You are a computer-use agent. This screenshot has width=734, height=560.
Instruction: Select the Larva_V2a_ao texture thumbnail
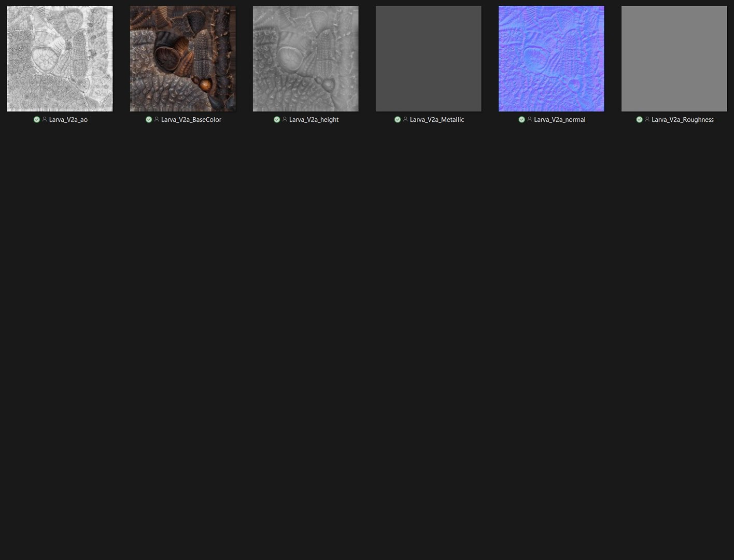click(x=60, y=59)
